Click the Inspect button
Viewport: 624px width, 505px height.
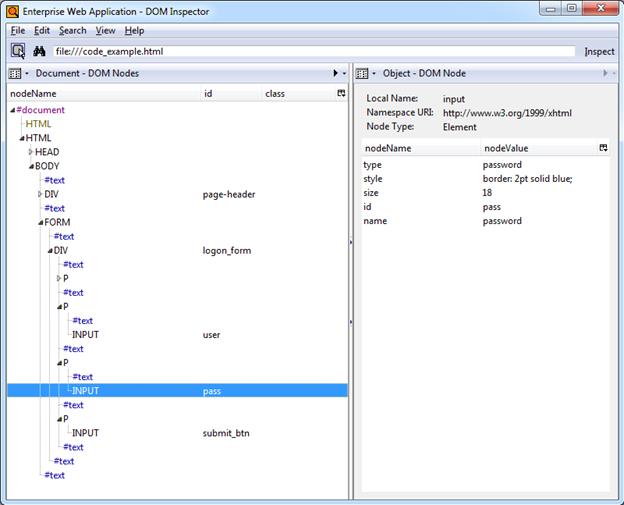point(599,51)
